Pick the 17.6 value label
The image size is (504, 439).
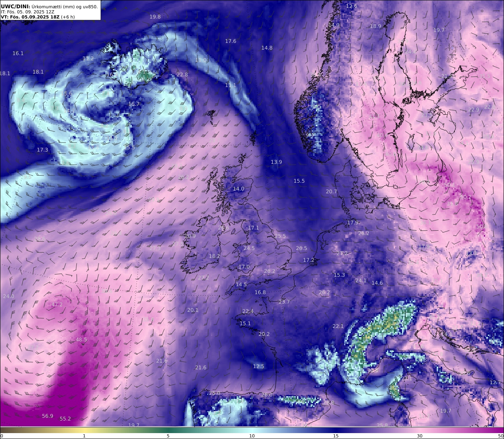tap(231, 41)
